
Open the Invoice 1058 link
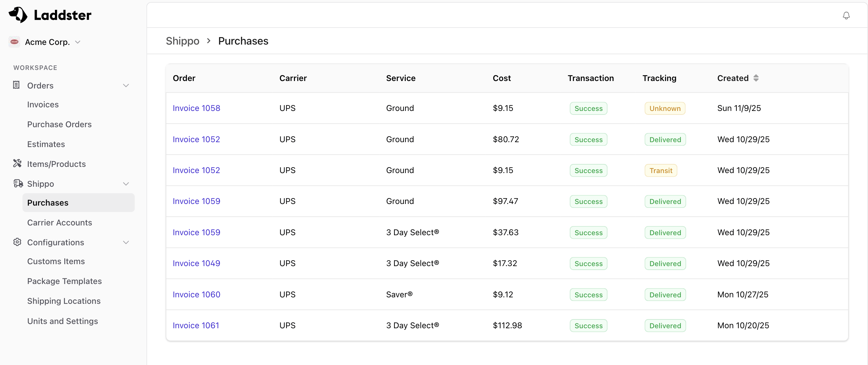[196, 108]
